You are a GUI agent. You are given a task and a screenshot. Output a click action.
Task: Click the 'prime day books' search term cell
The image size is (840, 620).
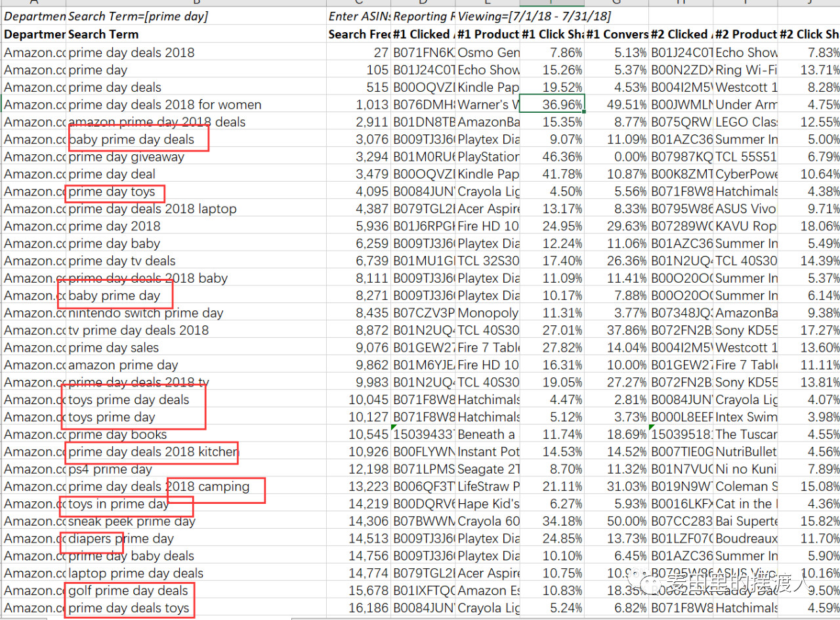pyautogui.click(x=117, y=434)
